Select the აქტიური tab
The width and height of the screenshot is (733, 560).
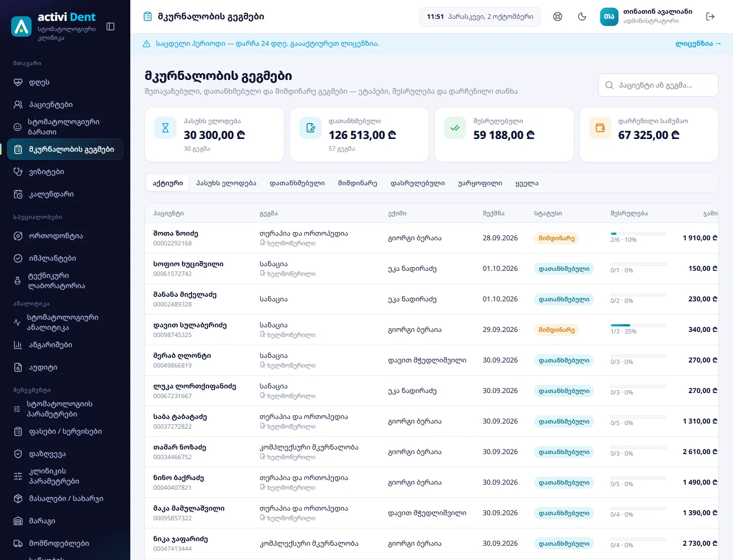coord(168,183)
